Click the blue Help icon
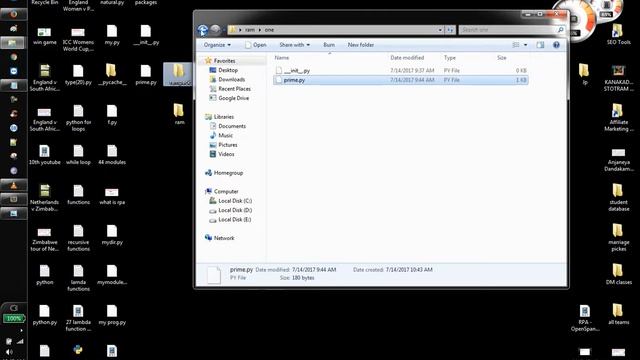 [x=556, y=45]
